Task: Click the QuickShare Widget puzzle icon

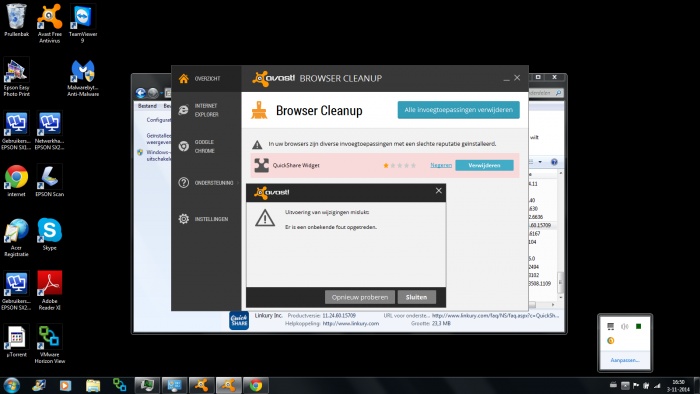Action: [x=262, y=165]
